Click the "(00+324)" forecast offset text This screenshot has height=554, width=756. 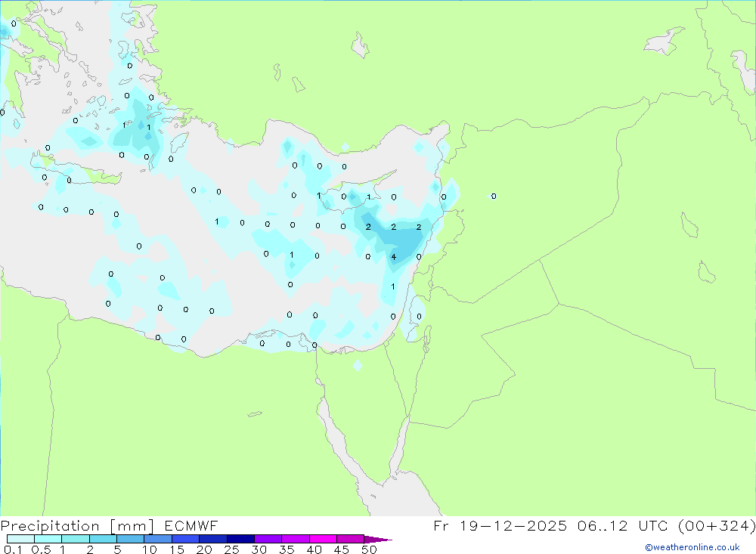[717, 526]
